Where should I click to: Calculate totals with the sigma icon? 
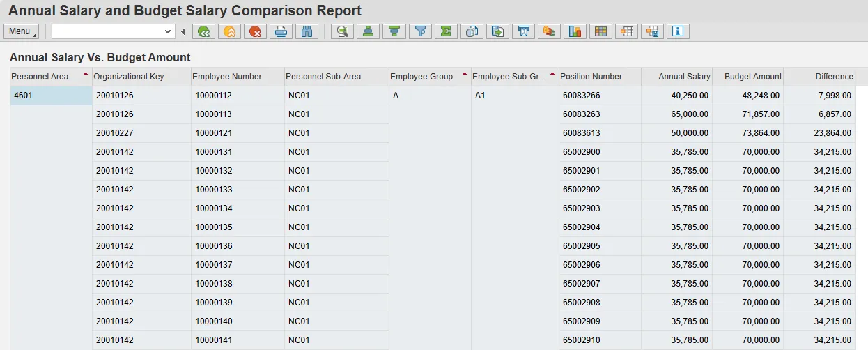click(x=446, y=31)
